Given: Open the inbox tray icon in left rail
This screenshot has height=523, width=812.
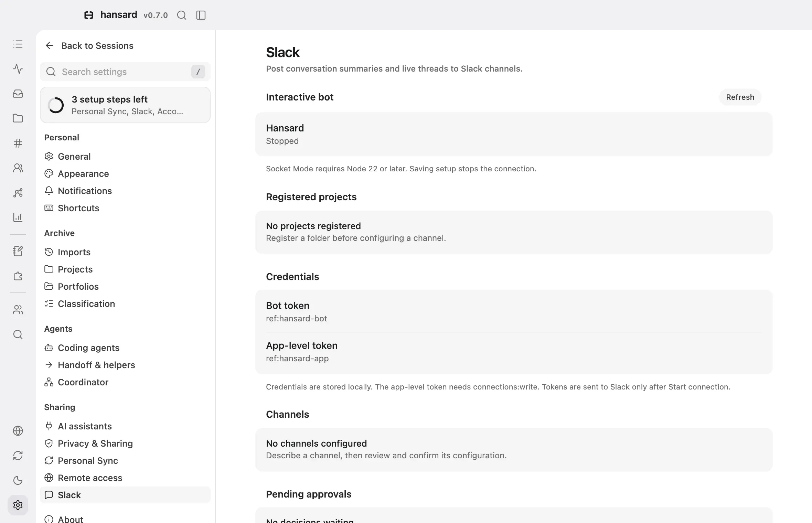Looking at the screenshot, I should click(18, 94).
